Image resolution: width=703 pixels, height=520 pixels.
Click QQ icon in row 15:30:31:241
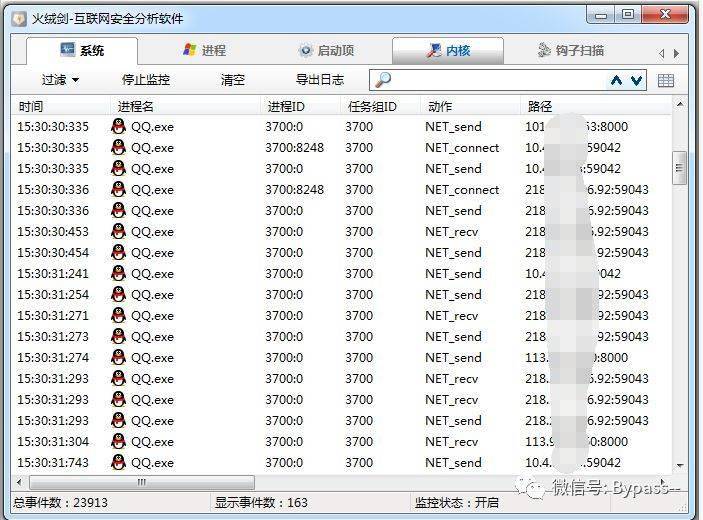click(x=118, y=273)
